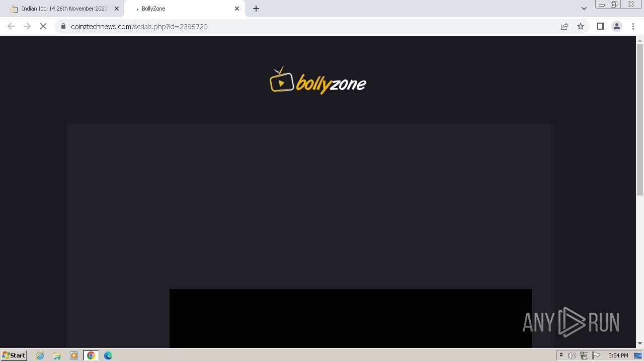
Task: Show hidden tray icons
Action: (561, 355)
